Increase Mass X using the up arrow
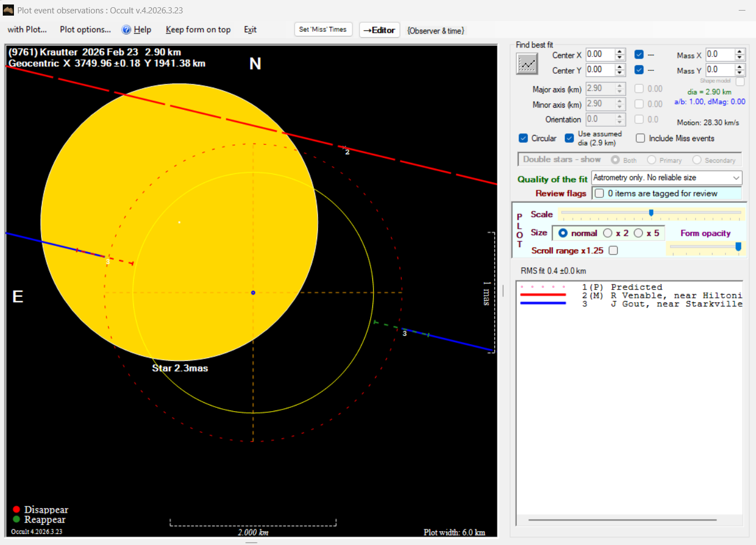 (739, 52)
